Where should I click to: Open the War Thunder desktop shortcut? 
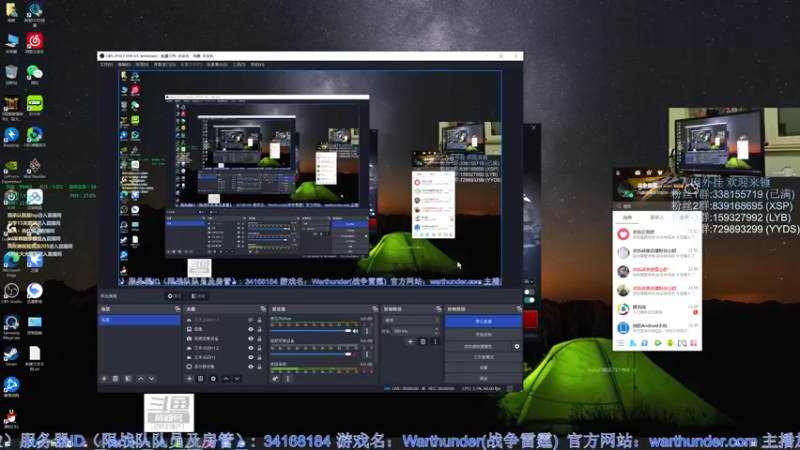click(x=35, y=168)
